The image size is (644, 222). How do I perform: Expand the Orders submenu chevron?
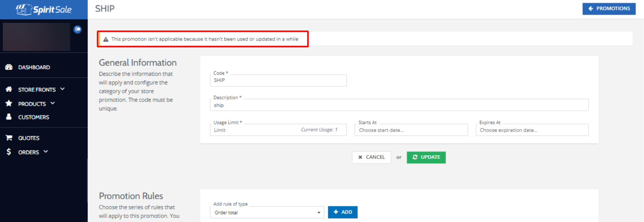tap(46, 152)
